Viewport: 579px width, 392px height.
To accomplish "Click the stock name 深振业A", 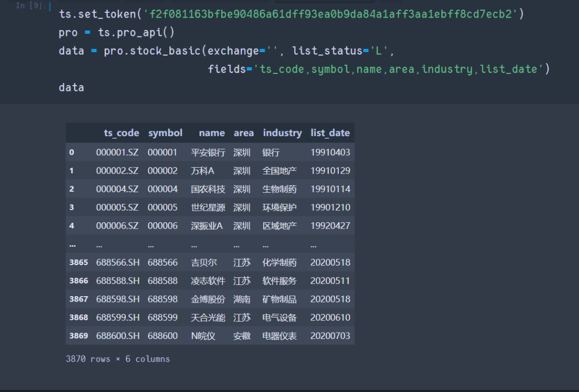I will tap(207, 225).
